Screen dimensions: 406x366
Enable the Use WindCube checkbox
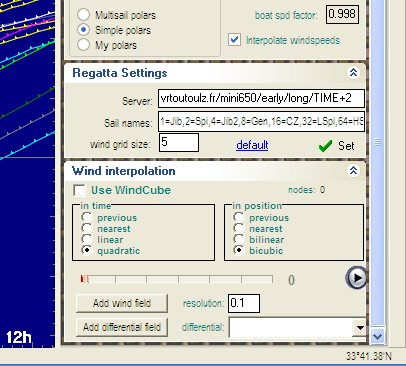click(x=79, y=190)
